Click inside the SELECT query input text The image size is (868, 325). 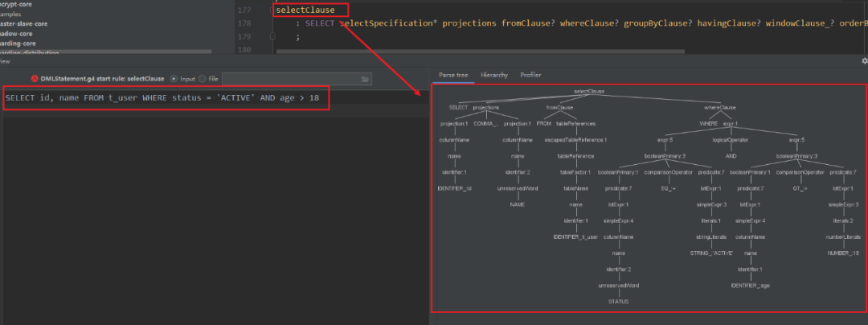[x=162, y=97]
